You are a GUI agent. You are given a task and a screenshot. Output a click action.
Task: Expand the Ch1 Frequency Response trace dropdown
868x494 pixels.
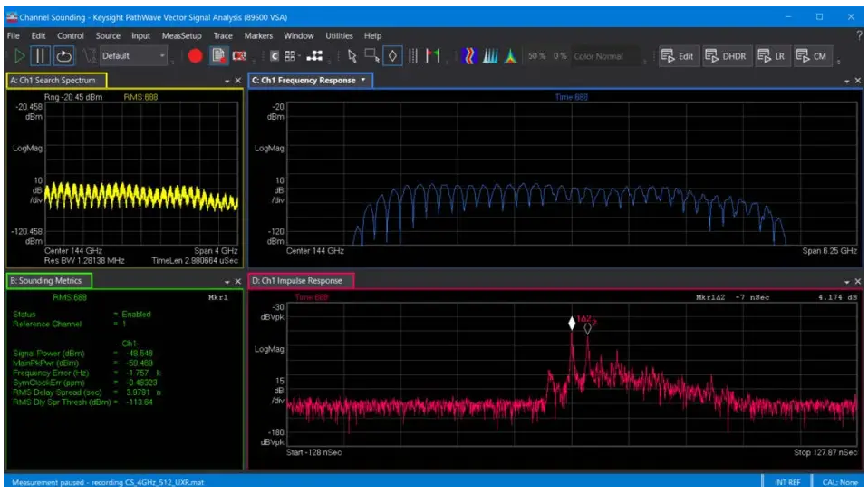[364, 81]
